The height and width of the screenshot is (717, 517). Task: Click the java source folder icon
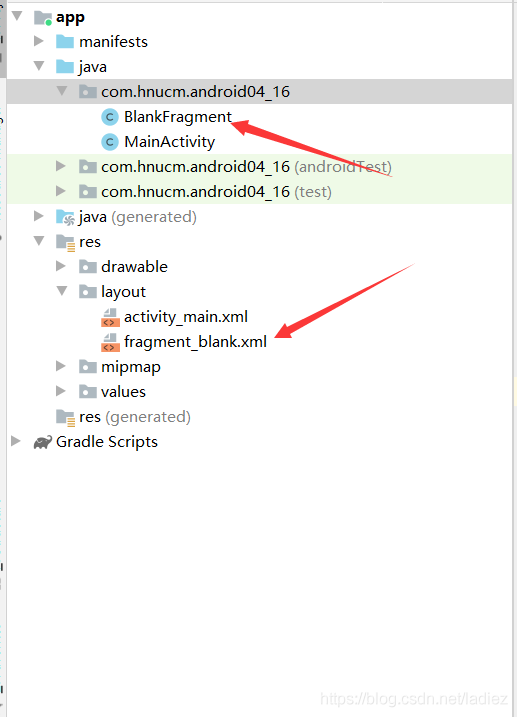(65, 67)
